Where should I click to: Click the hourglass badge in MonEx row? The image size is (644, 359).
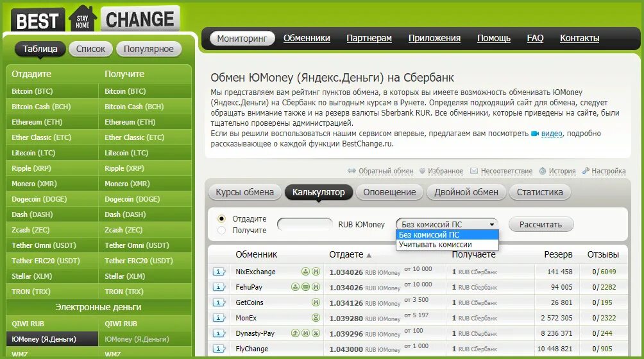316,318
